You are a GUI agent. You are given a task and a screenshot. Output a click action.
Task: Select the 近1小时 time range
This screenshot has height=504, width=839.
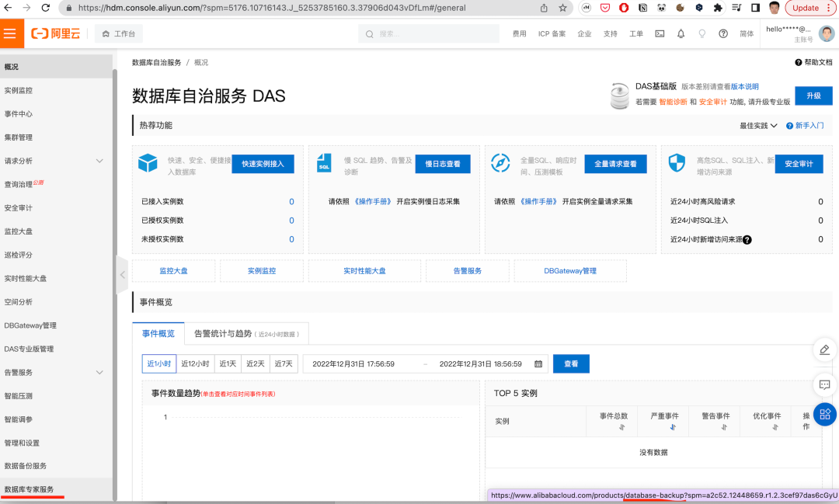point(159,363)
